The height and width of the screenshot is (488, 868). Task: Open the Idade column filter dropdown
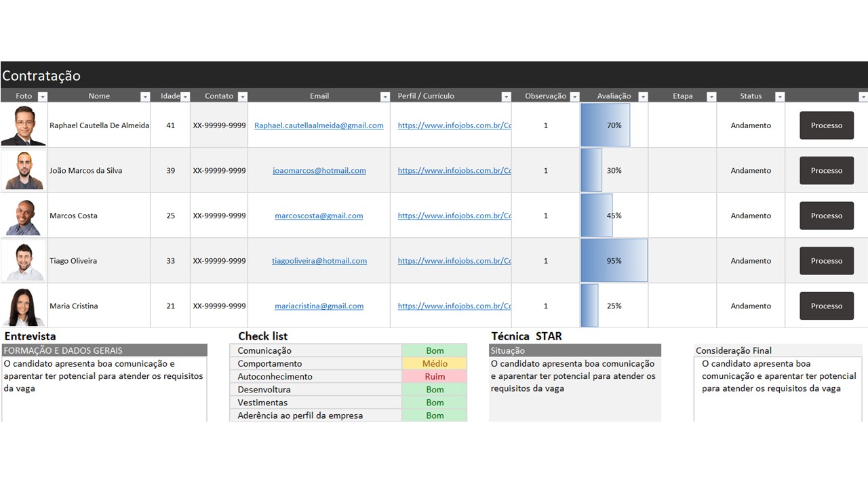pyautogui.click(x=185, y=97)
